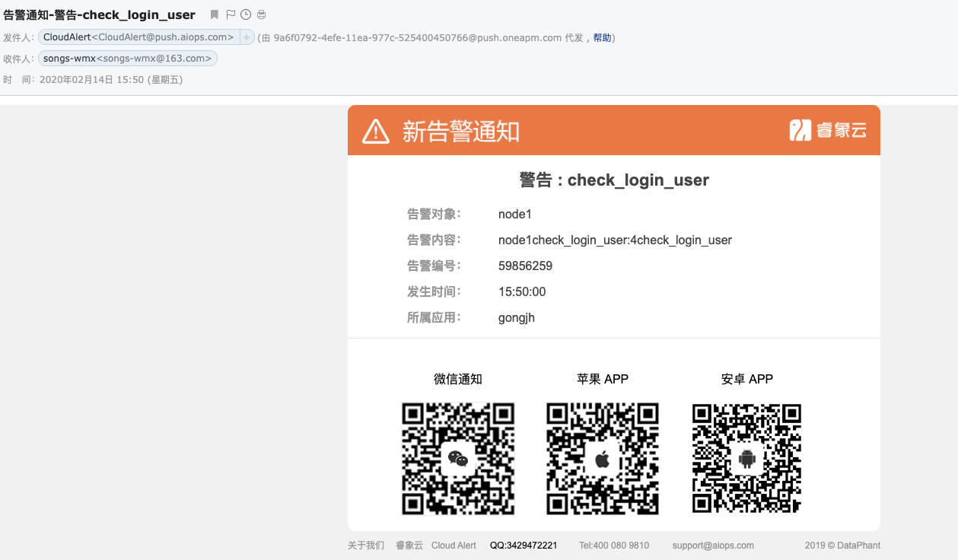The height and width of the screenshot is (560, 958).
Task: Open the 帮助 help link
Action: click(x=600, y=36)
